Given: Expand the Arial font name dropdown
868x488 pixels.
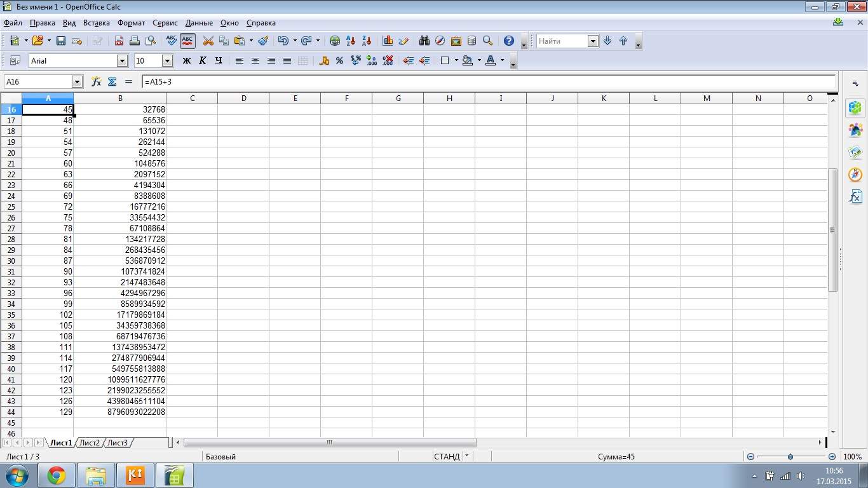Looking at the screenshot, I should tap(122, 61).
